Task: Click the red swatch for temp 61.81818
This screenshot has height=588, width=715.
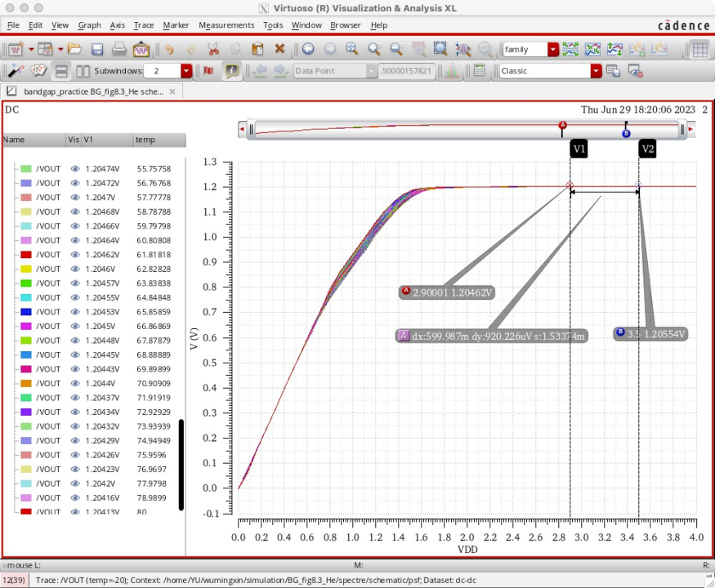Action: (x=26, y=254)
